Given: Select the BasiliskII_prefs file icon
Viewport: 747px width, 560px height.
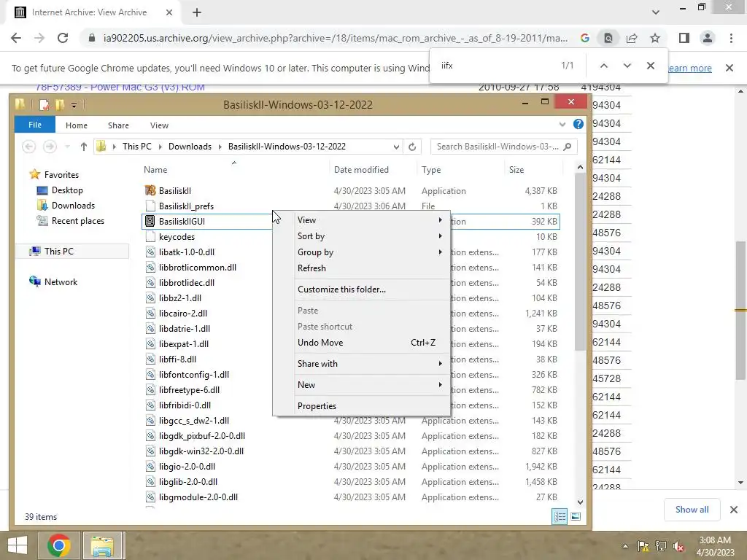Looking at the screenshot, I should (x=150, y=206).
